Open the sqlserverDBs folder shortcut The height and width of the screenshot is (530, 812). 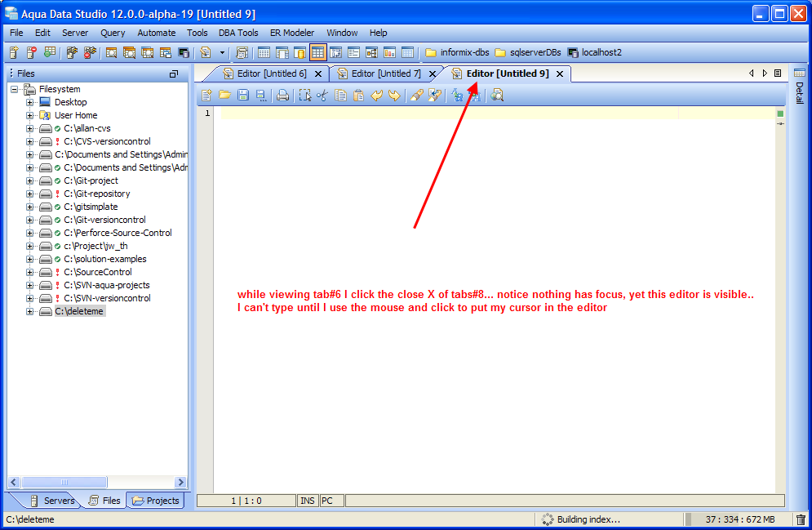click(528, 52)
